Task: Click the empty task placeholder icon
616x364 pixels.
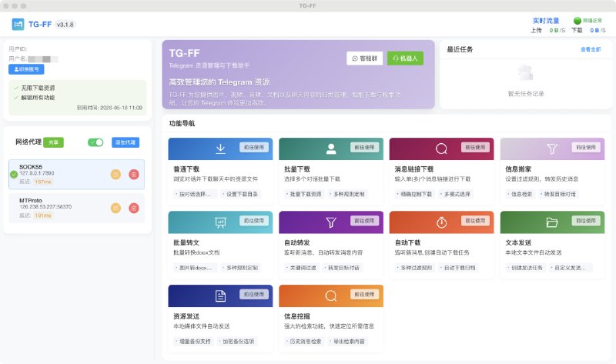Action: (x=526, y=73)
